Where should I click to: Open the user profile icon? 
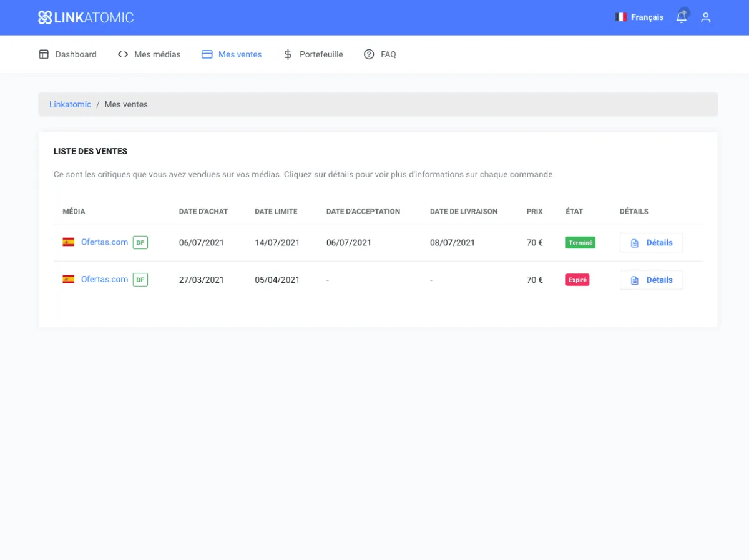[x=706, y=17]
